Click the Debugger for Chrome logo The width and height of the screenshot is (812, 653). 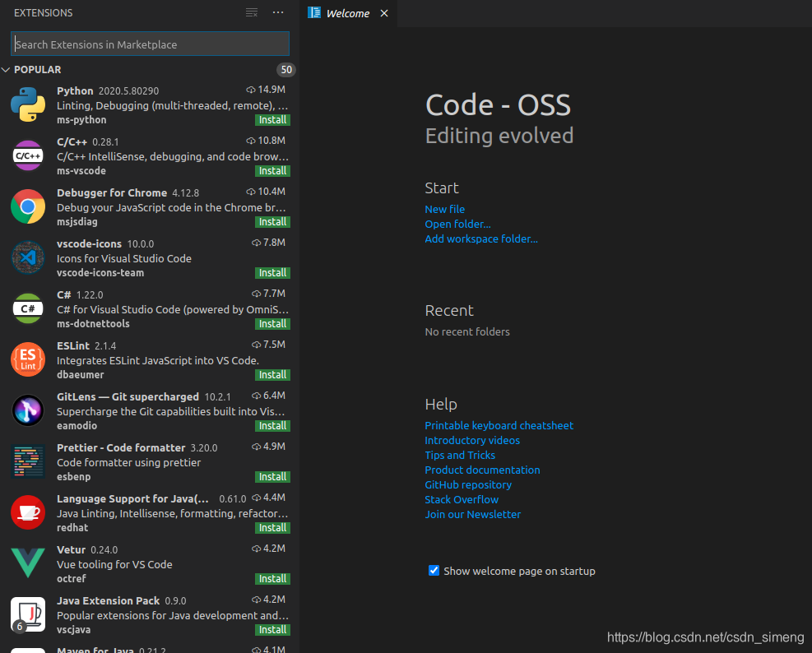click(x=28, y=206)
